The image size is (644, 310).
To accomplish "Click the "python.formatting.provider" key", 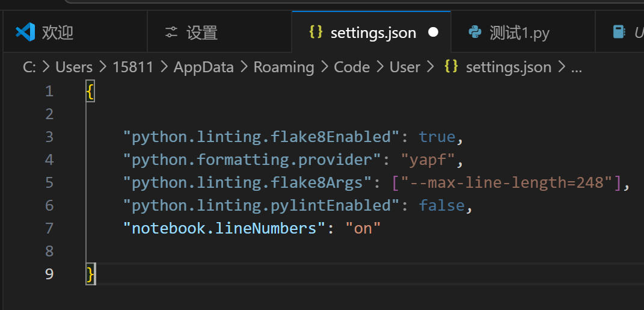I will pos(253,160).
